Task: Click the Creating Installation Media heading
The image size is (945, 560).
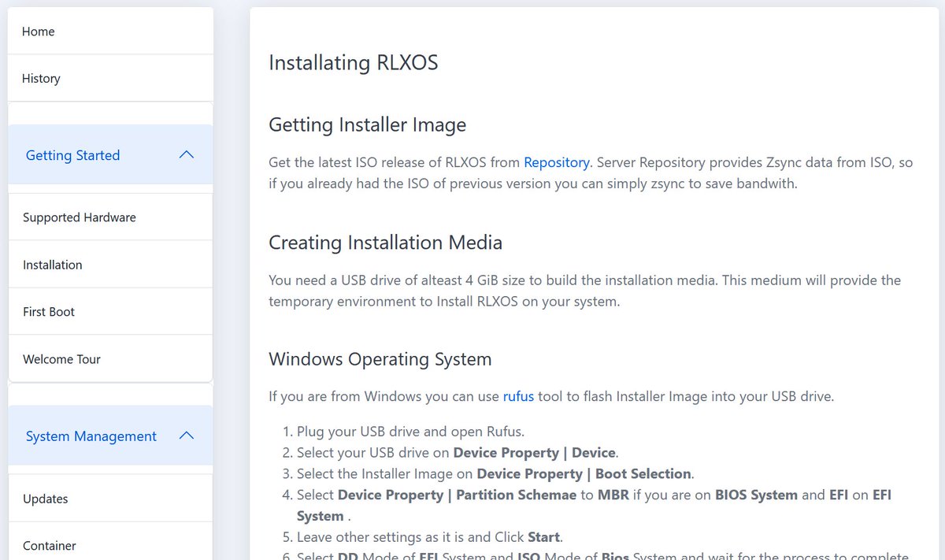Action: coord(385,242)
